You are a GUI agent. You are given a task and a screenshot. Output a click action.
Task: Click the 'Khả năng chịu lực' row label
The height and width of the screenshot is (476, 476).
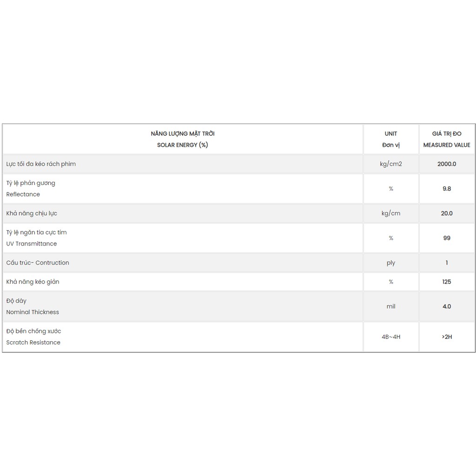(x=32, y=213)
